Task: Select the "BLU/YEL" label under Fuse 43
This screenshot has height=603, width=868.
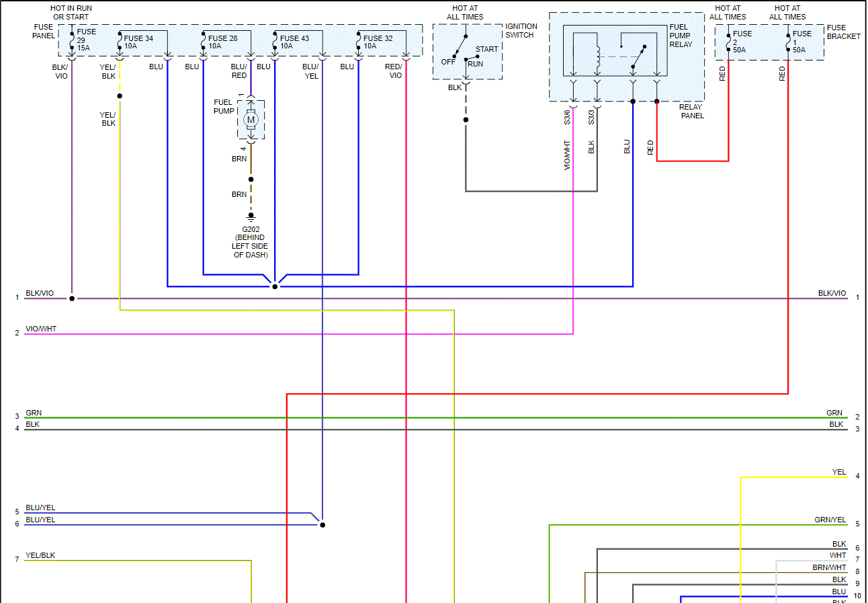Action: pos(310,71)
